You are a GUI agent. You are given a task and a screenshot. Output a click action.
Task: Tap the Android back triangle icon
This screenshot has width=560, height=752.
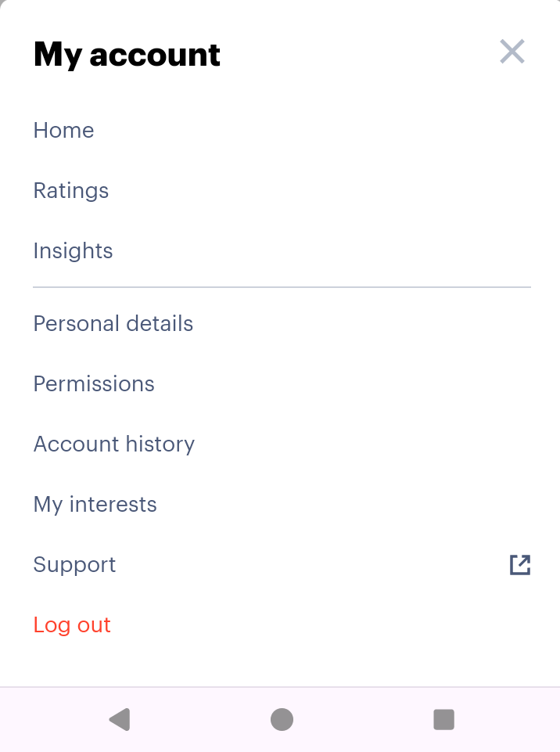click(x=120, y=719)
